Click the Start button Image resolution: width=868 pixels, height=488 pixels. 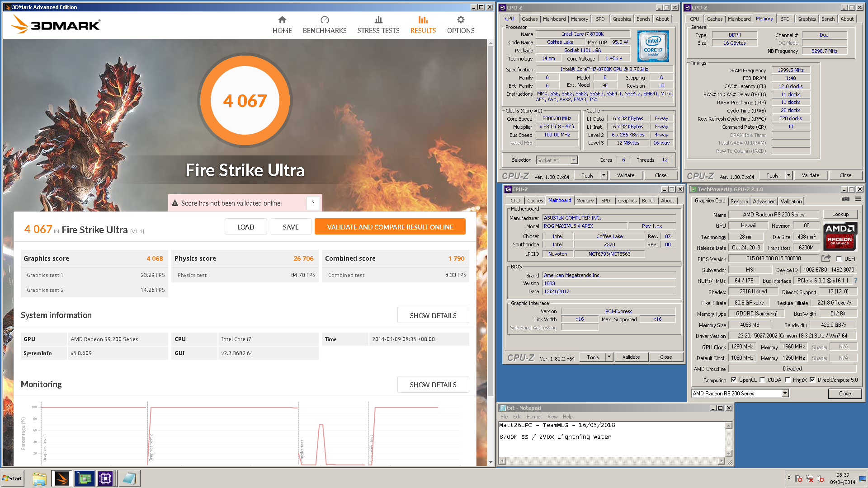[x=12, y=479]
